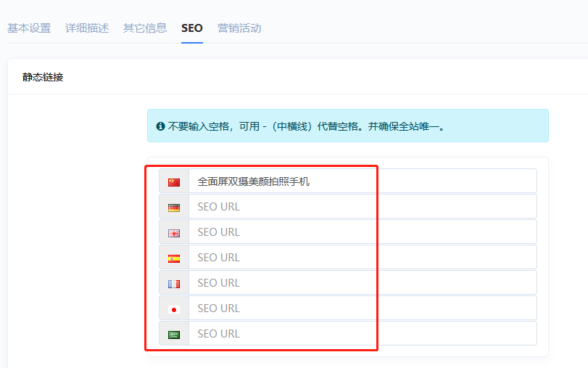Click the notice text 不要输入空格
The height and width of the screenshot is (368, 588).
pyautogui.click(x=199, y=126)
